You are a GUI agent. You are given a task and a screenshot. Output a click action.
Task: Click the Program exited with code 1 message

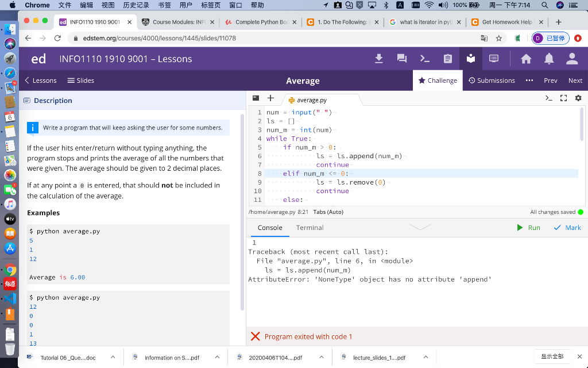[x=308, y=336]
